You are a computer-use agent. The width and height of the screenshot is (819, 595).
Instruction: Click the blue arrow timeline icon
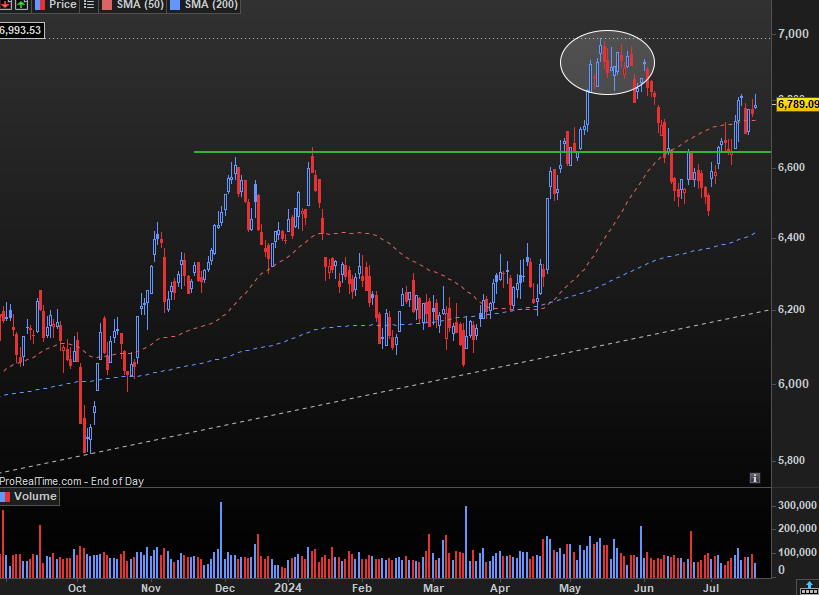[x=808, y=586]
